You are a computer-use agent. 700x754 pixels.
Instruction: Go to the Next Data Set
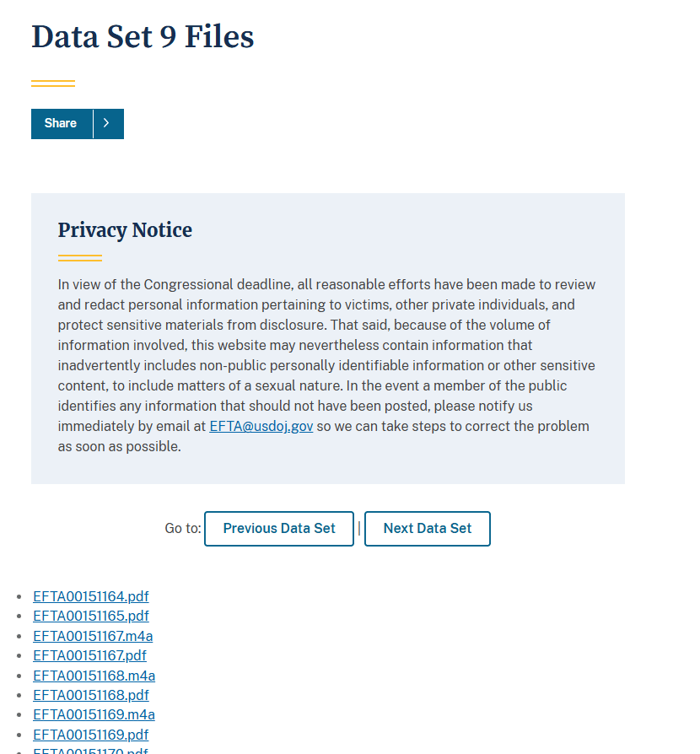point(427,529)
